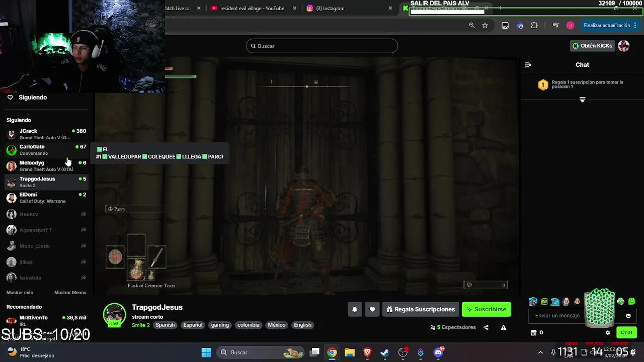The height and width of the screenshot is (362, 644).
Task: Open offline AlparedonYT channel in the sidebar
Action: click(46, 230)
